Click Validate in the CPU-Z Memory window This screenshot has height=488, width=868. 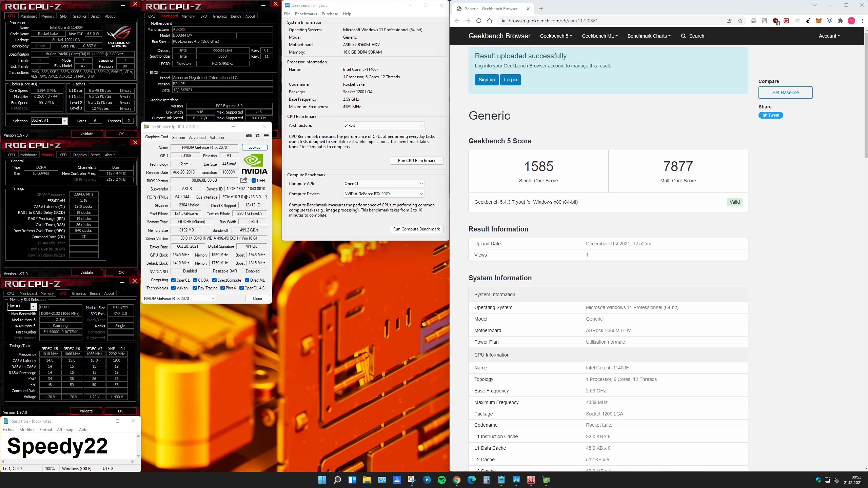pyautogui.click(x=87, y=272)
